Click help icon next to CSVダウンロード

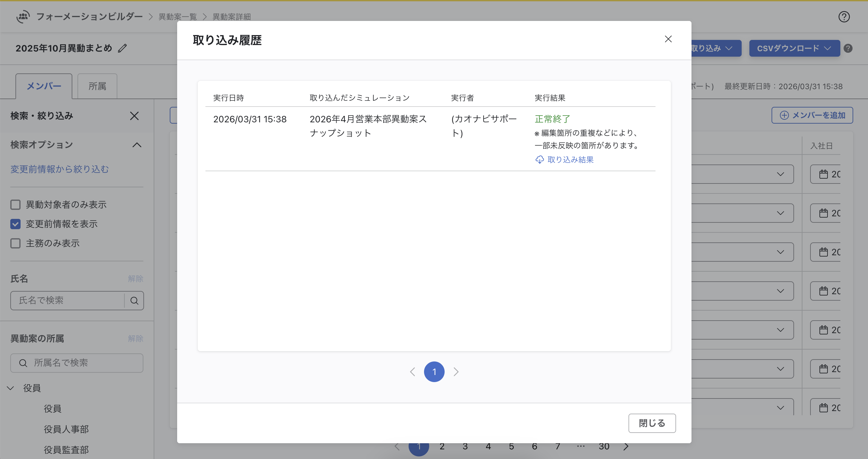click(848, 48)
